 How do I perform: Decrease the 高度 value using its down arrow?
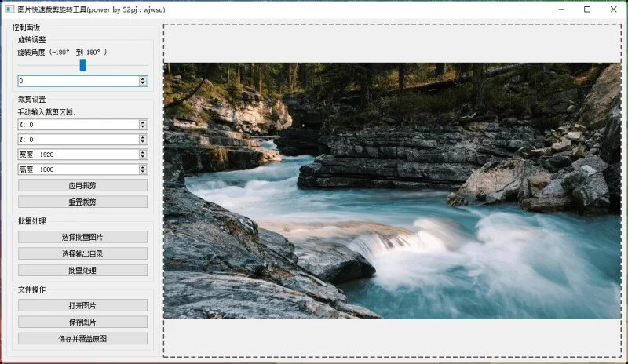point(143,172)
